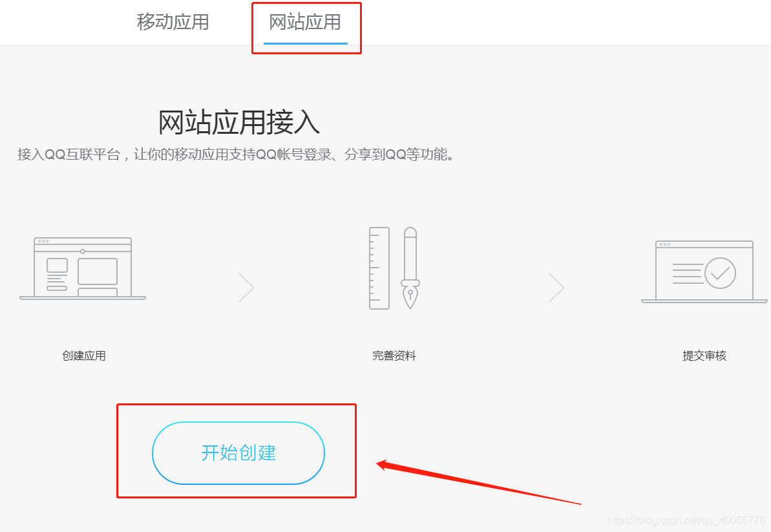The image size is (771, 532).
Task: Click the ruler icon above 完善资料
Action: click(379, 268)
